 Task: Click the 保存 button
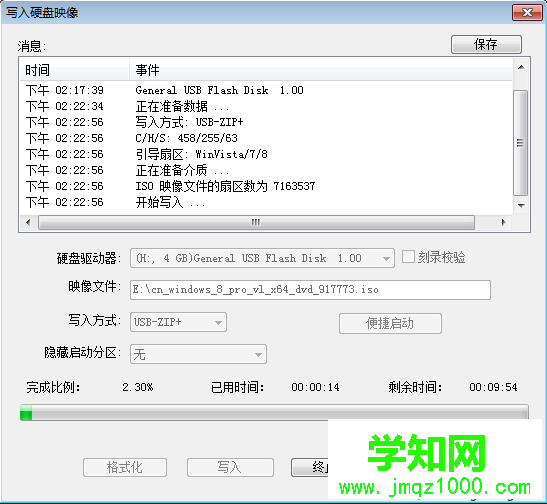pos(486,44)
